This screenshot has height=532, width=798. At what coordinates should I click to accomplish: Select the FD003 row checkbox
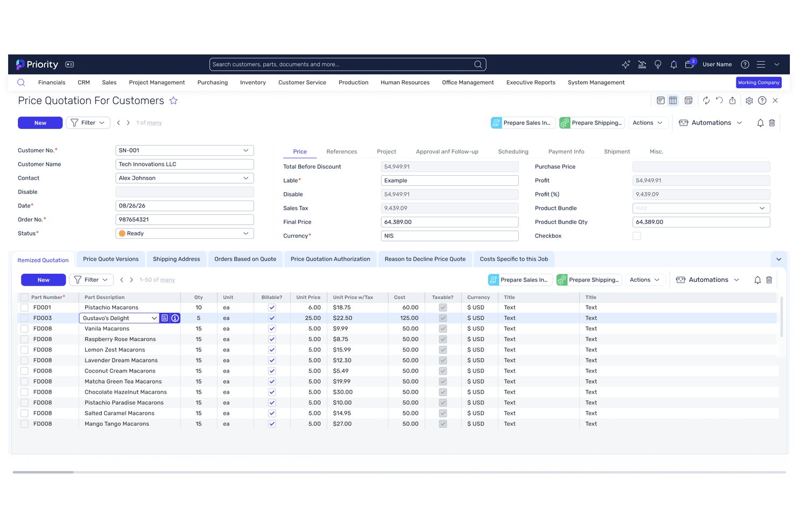tap(24, 318)
